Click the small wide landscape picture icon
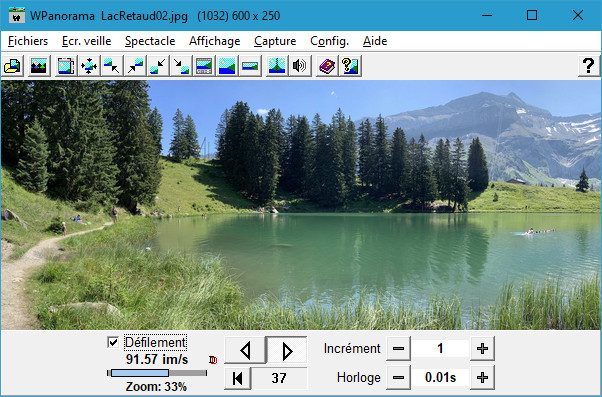Image resolution: width=602 pixels, height=397 pixels. click(250, 66)
